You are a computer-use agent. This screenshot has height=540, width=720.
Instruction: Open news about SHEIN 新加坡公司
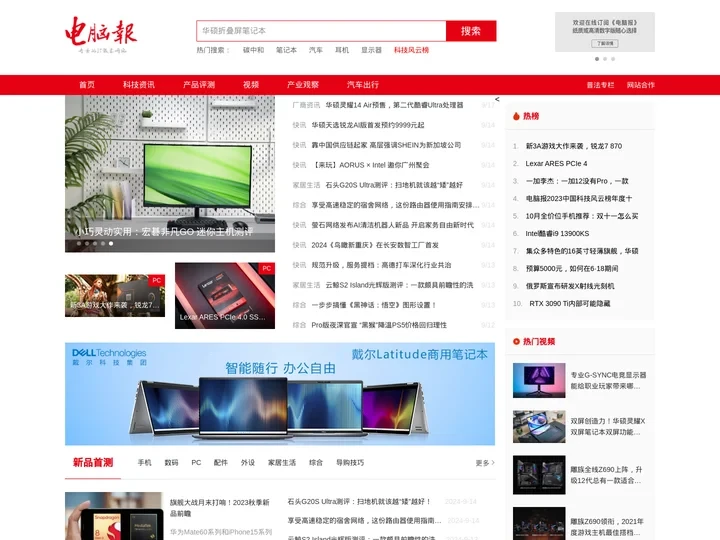pyautogui.click(x=386, y=145)
